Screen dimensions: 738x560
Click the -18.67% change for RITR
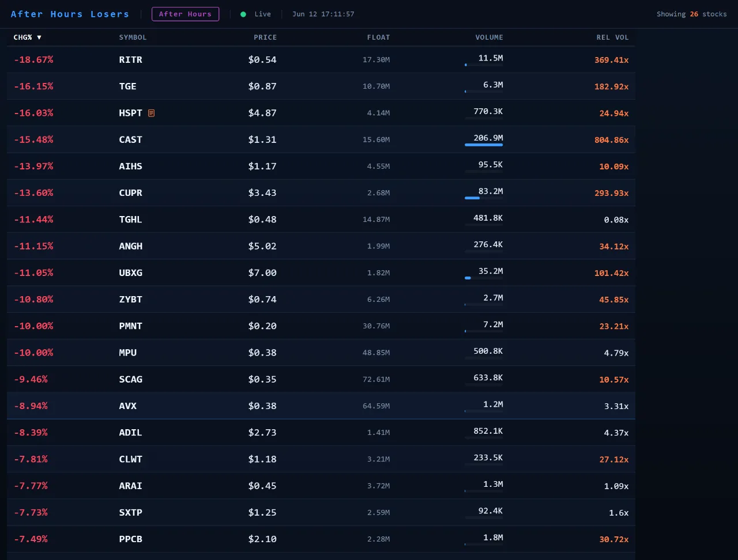coord(33,60)
